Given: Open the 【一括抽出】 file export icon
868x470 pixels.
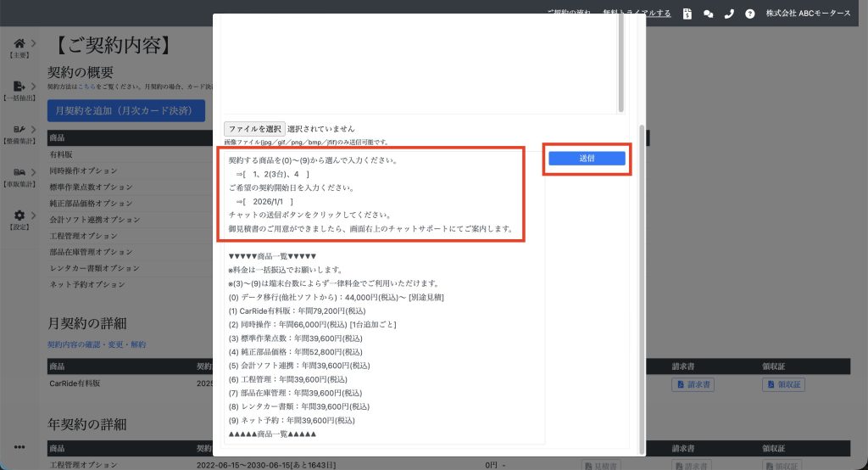Looking at the screenshot, I should point(19,86).
